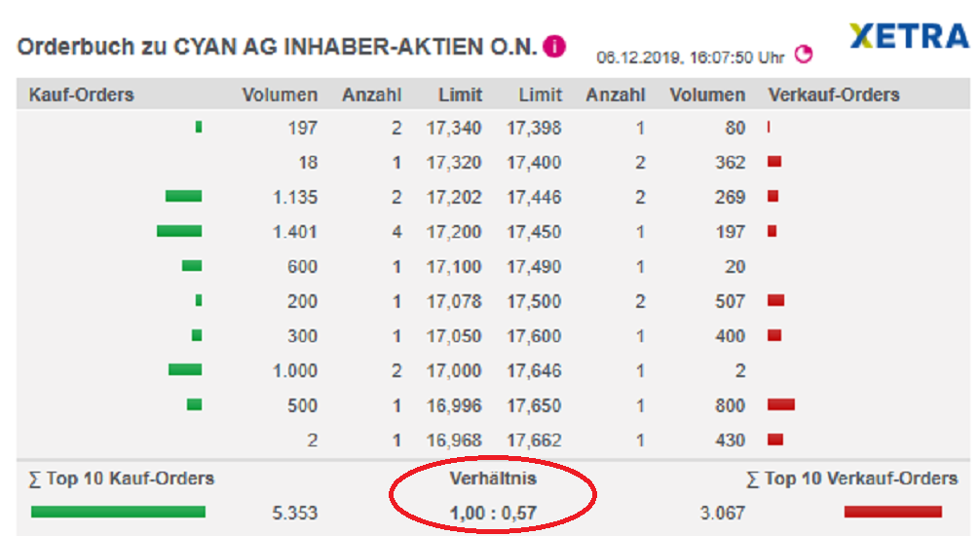This screenshot has width=980, height=536.
Task: Select the Kauf-Orders column header
Action: [82, 95]
